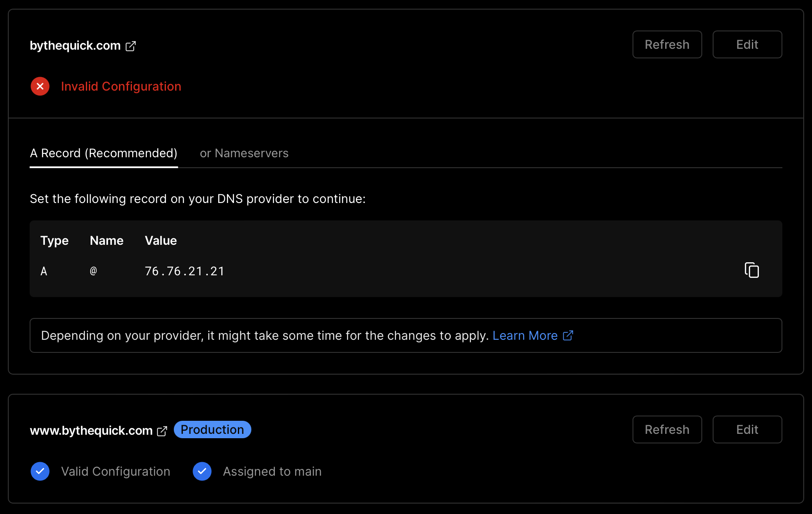The width and height of the screenshot is (812, 514).
Task: Click the red Invalid Configuration error icon
Action: [x=40, y=86]
